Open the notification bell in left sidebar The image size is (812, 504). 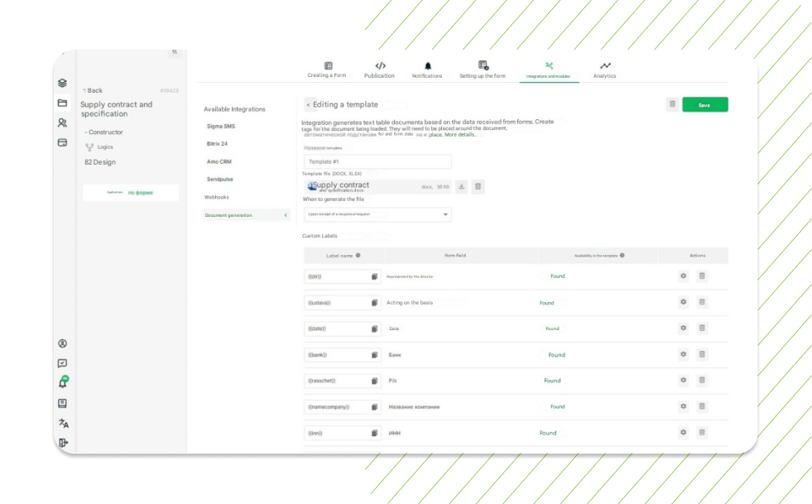click(x=62, y=382)
